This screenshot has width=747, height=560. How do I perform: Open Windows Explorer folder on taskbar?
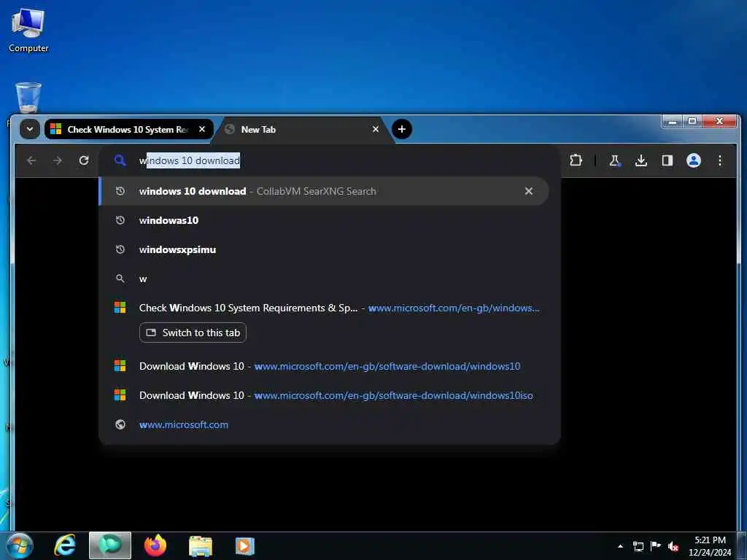tap(200, 546)
